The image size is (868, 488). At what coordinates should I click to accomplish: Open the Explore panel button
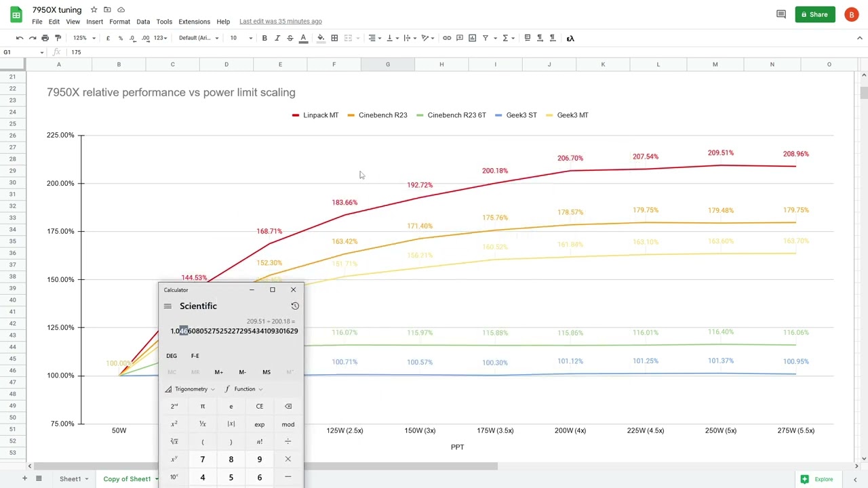point(816,479)
